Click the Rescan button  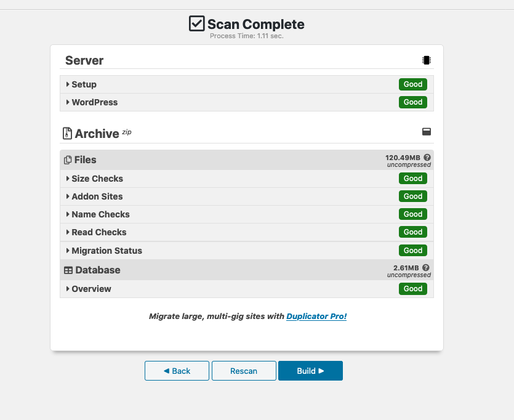click(244, 371)
